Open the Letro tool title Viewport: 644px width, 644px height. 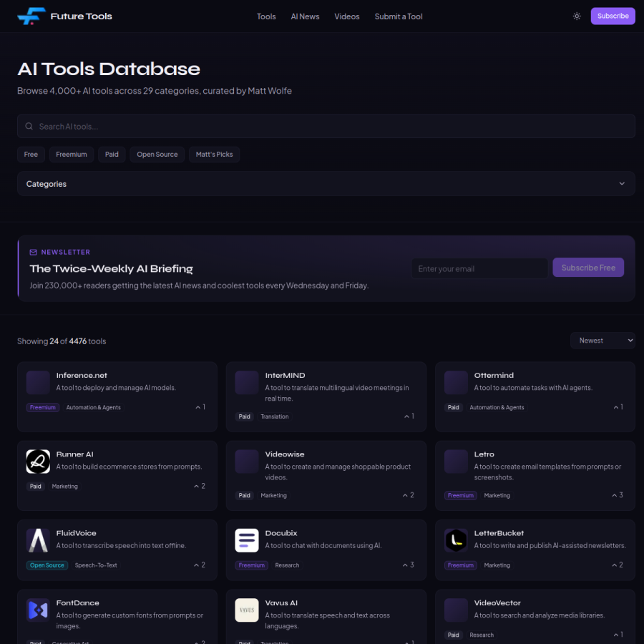click(484, 454)
